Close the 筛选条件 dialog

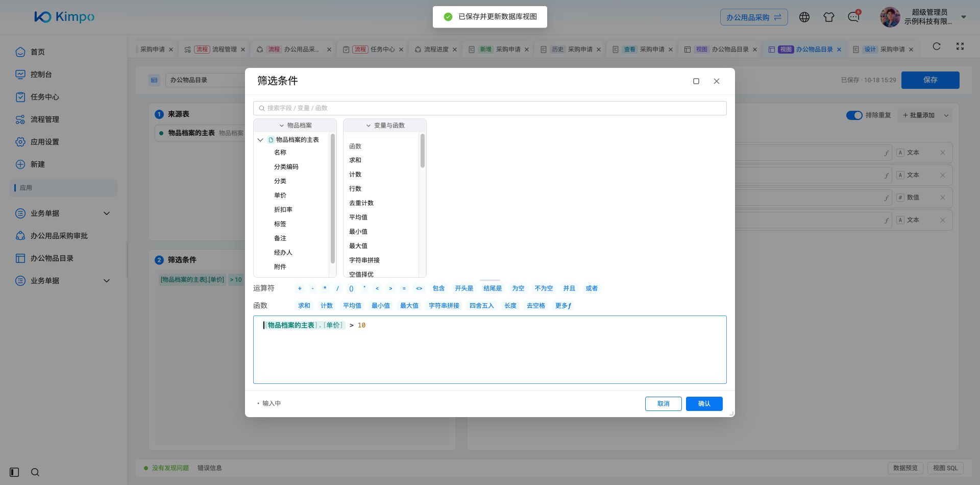point(717,81)
